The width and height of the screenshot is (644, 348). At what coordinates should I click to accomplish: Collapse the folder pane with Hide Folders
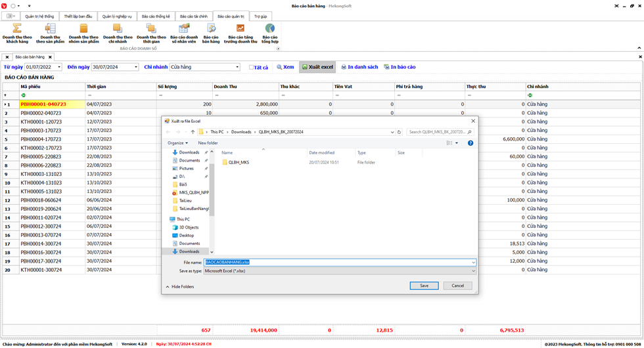tap(179, 287)
